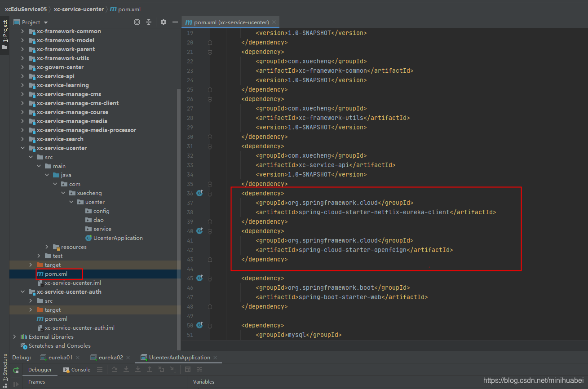
Task: Click the collapse all icon in Project panel header
Action: coord(150,22)
